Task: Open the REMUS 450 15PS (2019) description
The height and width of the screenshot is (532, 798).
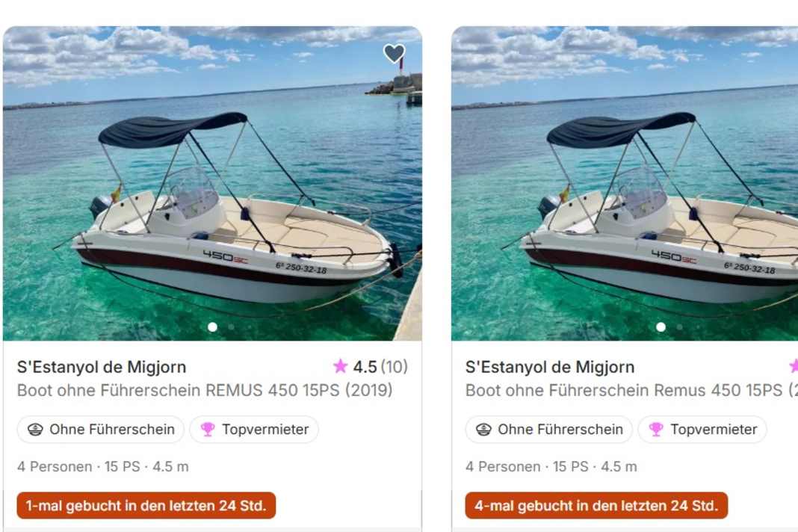Action: (x=205, y=391)
